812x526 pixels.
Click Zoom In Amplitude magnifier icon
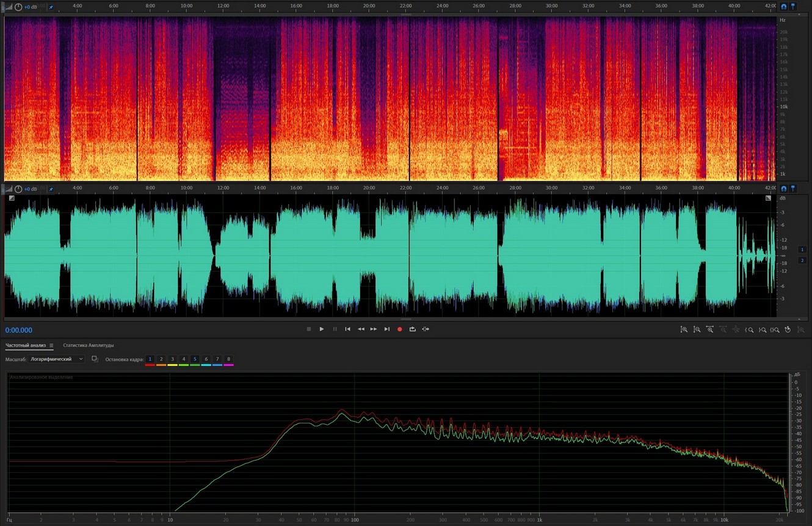684,330
